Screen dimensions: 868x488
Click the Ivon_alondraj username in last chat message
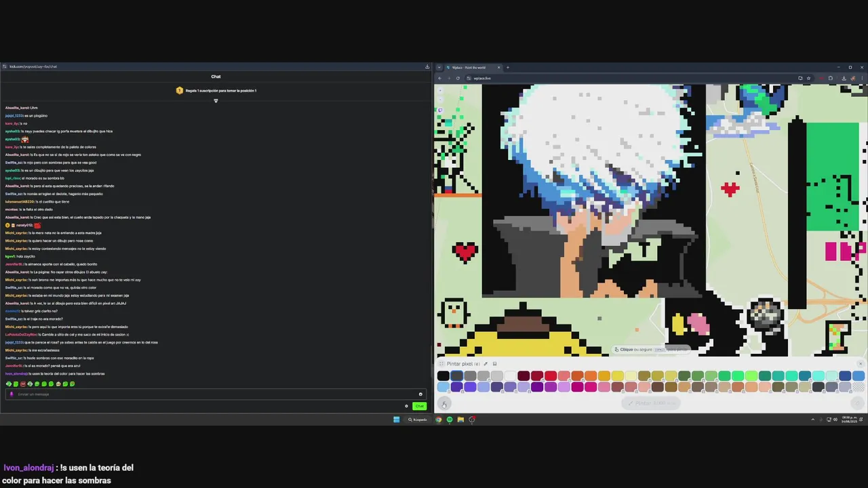coord(16,373)
